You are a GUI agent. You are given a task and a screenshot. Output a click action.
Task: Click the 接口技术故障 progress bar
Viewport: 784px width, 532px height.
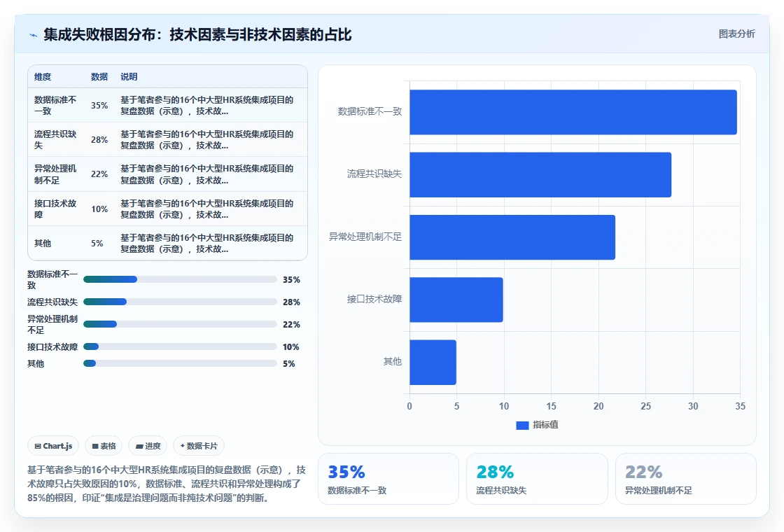(x=180, y=347)
